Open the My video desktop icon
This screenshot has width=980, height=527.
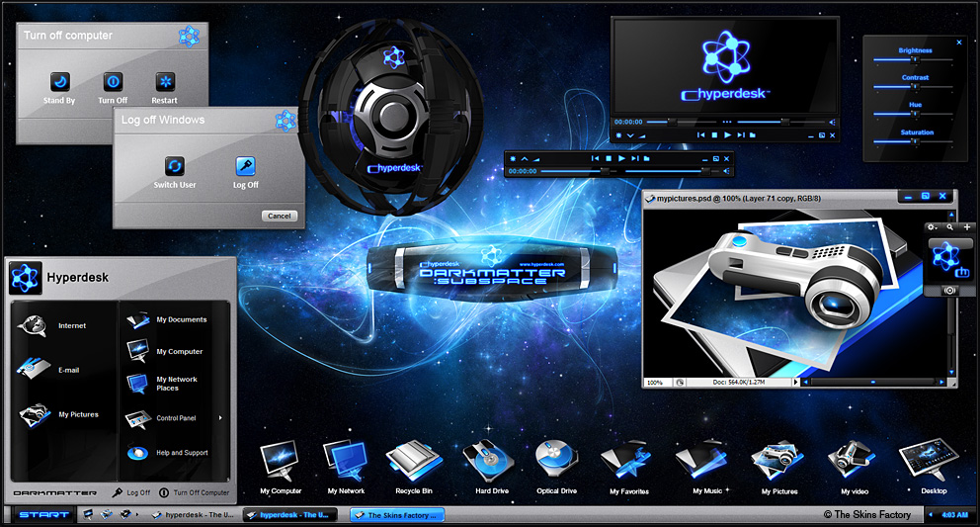pos(854,468)
